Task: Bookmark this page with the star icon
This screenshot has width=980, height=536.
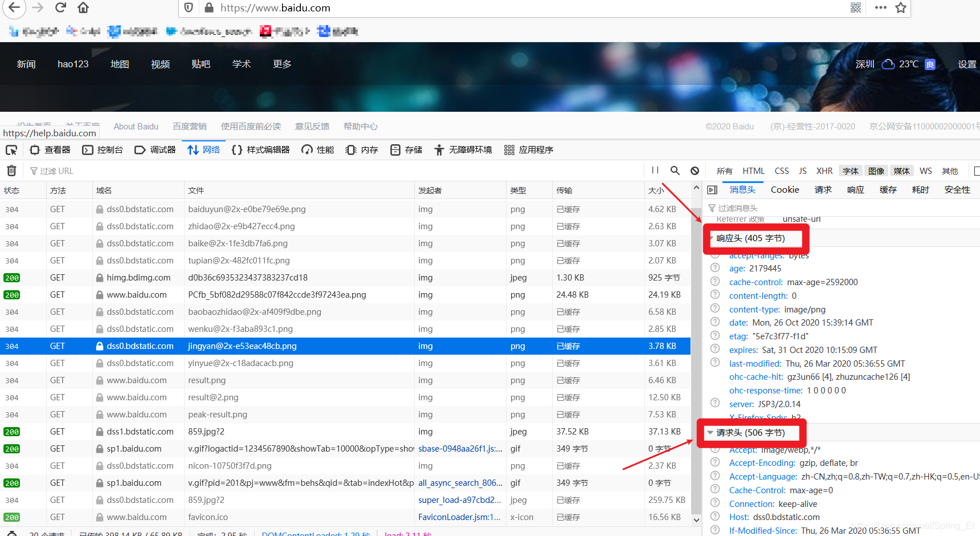Action: 901,7
